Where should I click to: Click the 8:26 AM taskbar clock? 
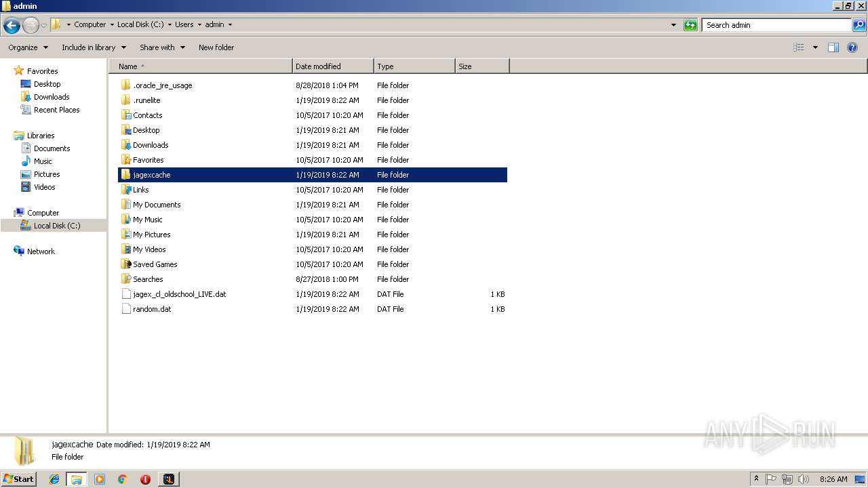tap(833, 479)
